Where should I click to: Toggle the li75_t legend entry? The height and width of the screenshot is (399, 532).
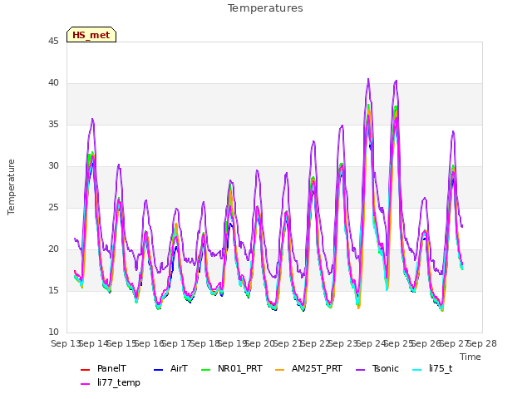tap(432, 369)
